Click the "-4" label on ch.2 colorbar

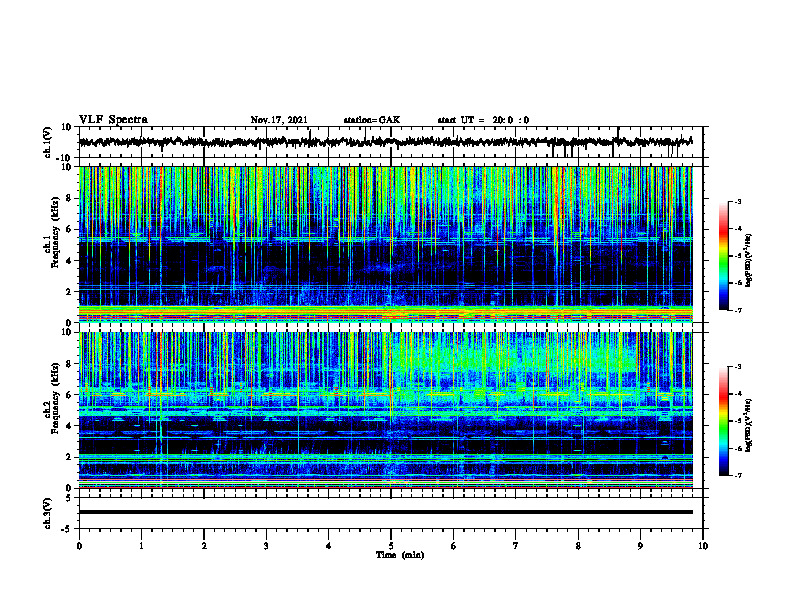click(737, 394)
